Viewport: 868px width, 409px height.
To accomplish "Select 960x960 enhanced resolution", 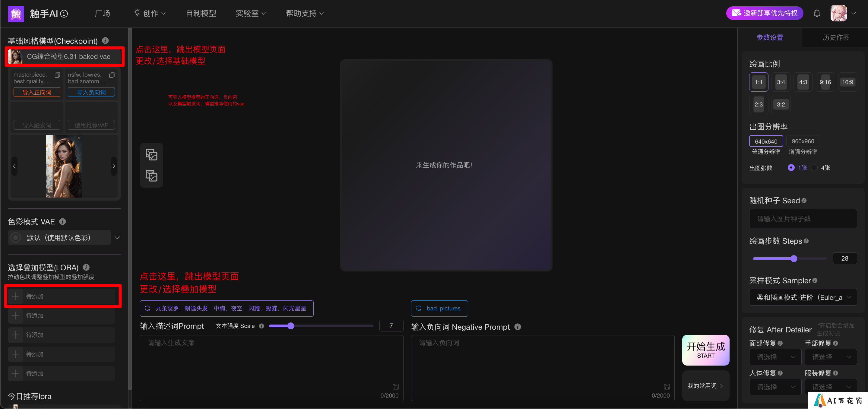I will [x=803, y=141].
